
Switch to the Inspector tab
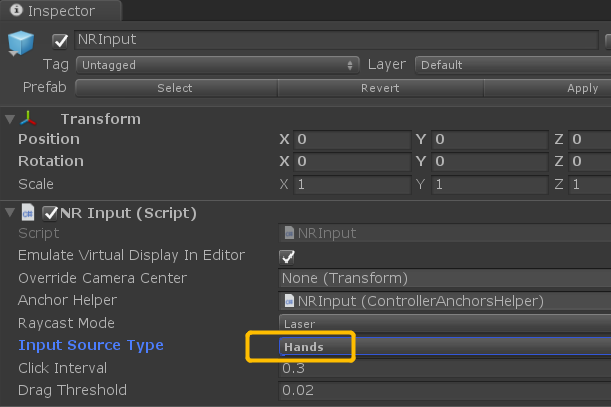coord(60,12)
